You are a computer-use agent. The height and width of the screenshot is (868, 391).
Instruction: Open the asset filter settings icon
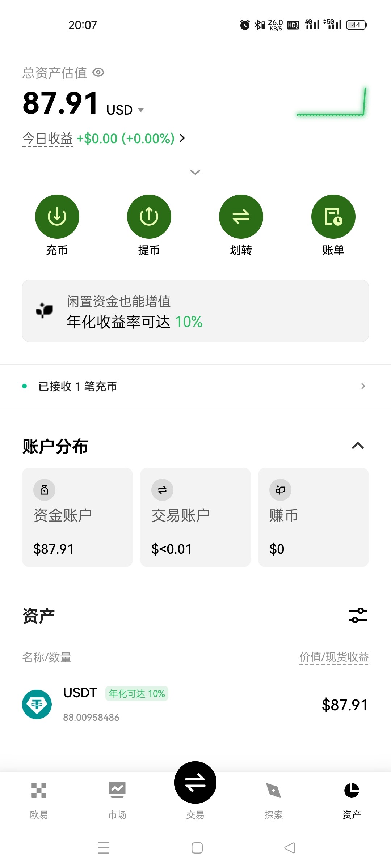(358, 615)
